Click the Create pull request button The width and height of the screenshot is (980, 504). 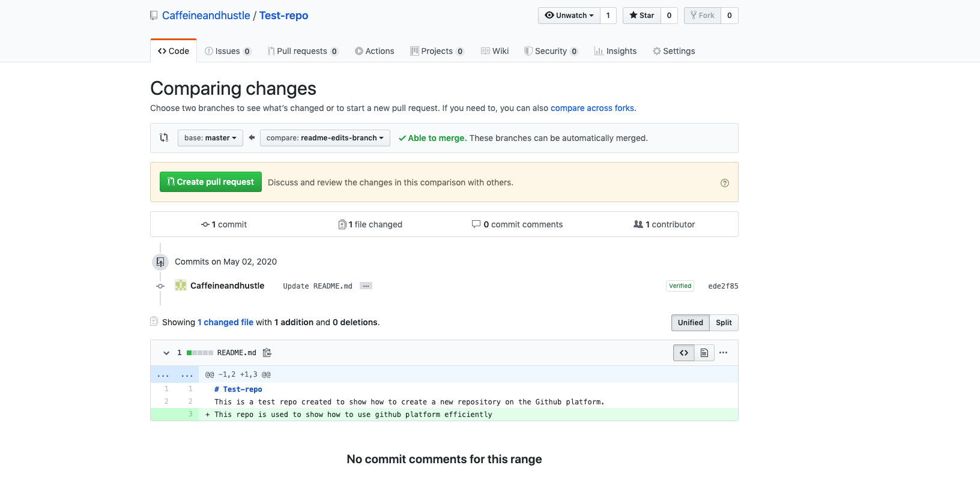211,182
